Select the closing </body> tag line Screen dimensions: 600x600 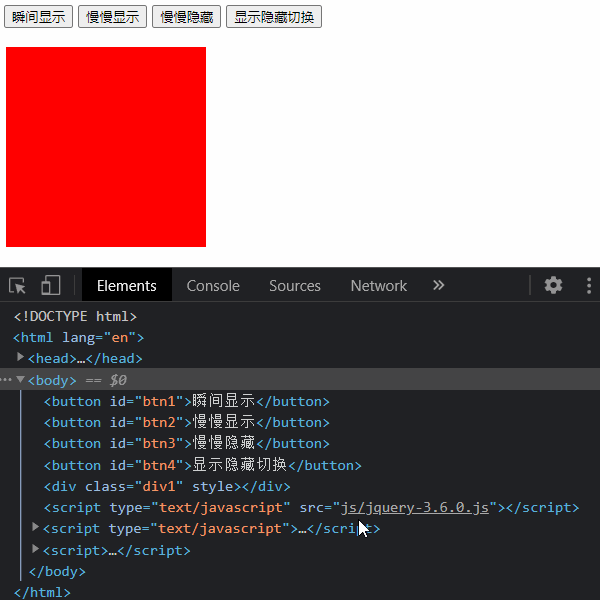coord(57,571)
